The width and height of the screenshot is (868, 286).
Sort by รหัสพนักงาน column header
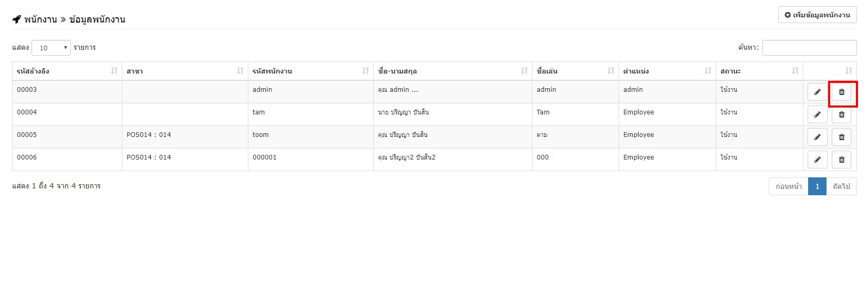pos(311,71)
